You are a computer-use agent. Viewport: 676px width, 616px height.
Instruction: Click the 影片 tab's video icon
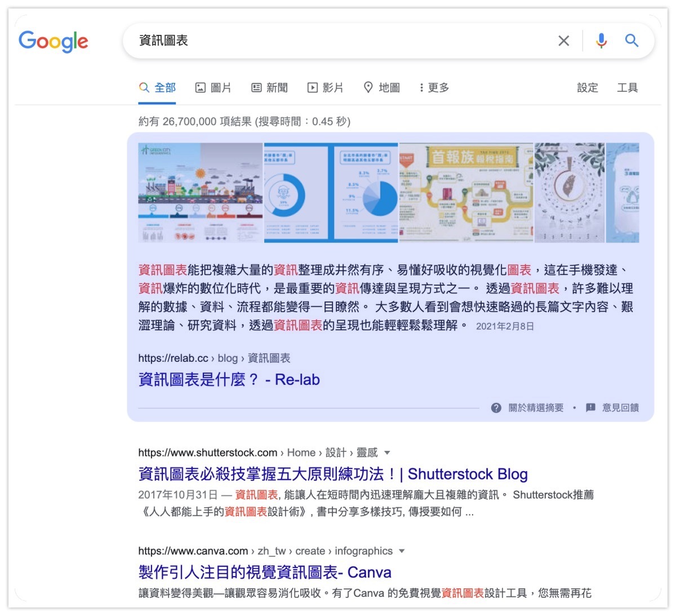(x=312, y=87)
